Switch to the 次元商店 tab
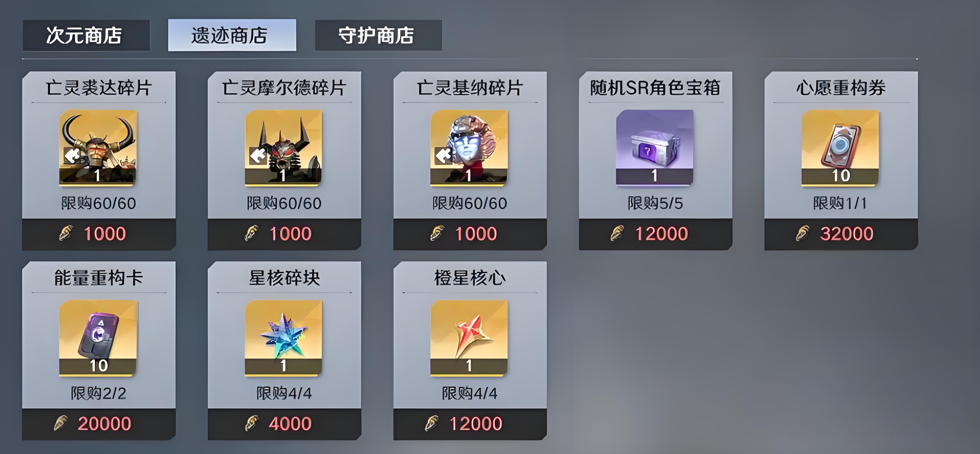 [x=86, y=35]
